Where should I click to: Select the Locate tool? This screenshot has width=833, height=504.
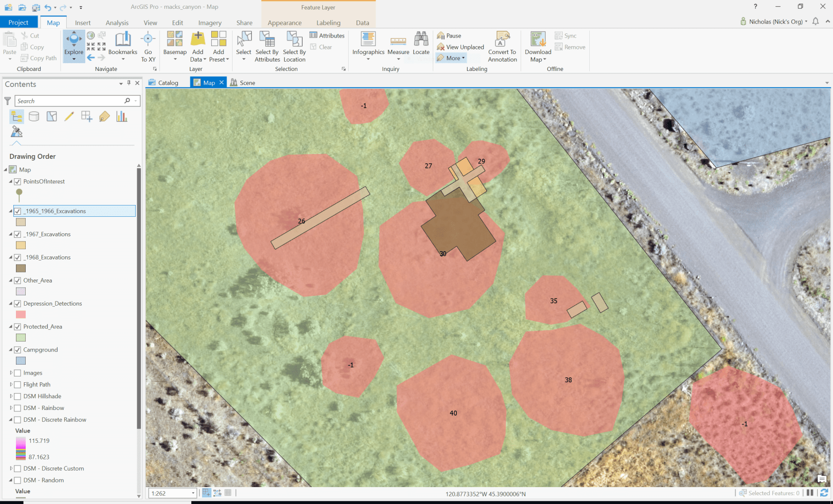[x=421, y=46]
